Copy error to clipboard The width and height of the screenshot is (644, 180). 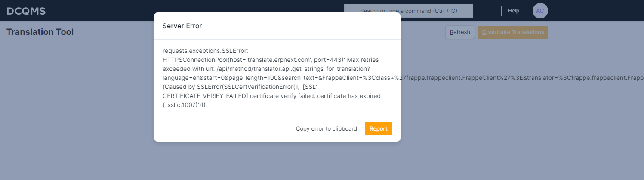(x=327, y=129)
